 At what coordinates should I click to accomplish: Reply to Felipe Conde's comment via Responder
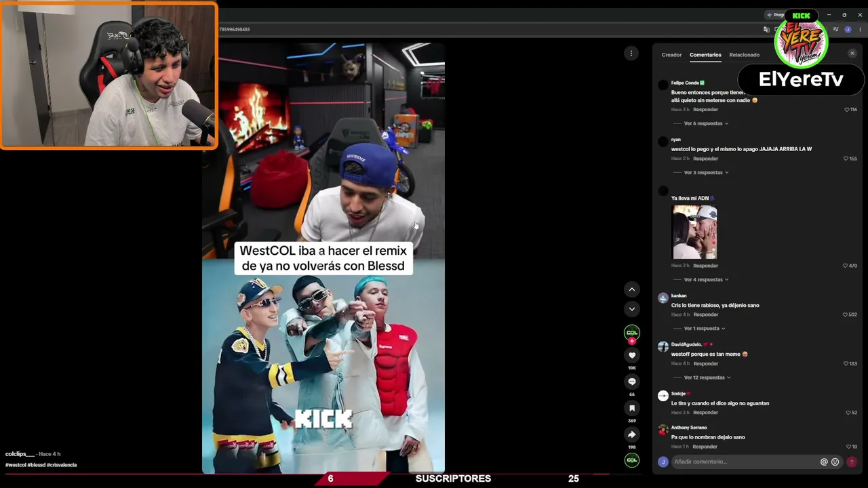[x=705, y=110]
